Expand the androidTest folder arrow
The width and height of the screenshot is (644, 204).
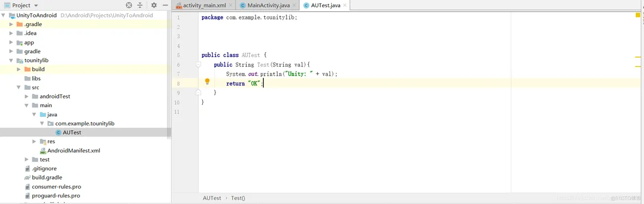(x=27, y=96)
